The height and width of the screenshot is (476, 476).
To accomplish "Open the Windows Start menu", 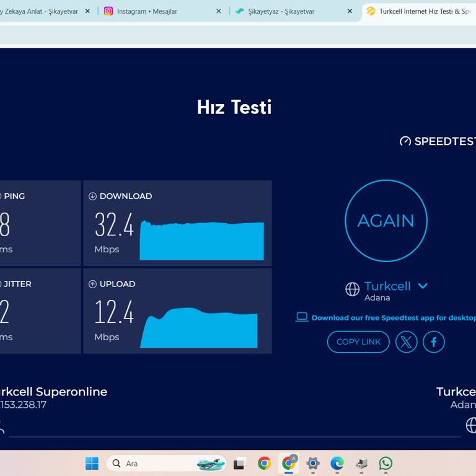I will click(x=92, y=463).
